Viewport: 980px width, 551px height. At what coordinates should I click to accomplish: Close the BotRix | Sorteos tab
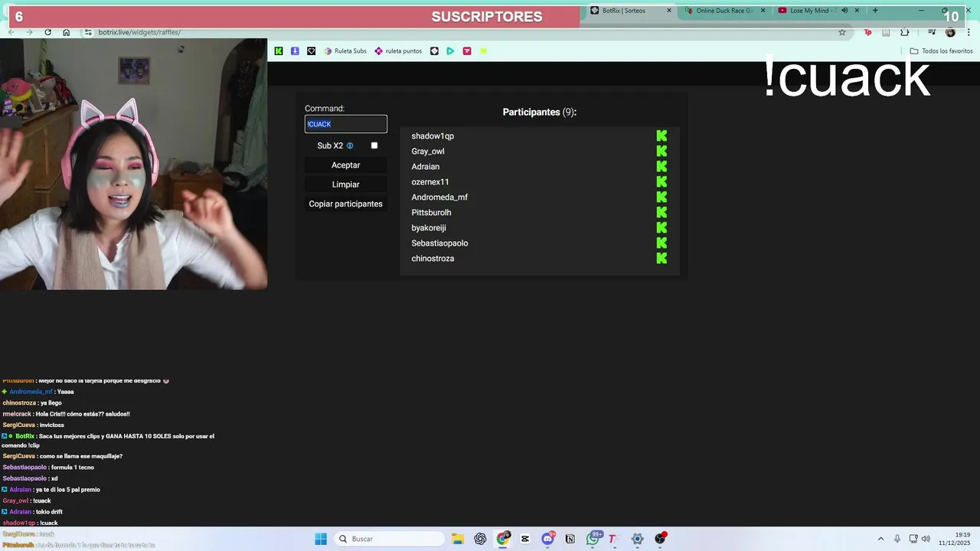(x=669, y=11)
